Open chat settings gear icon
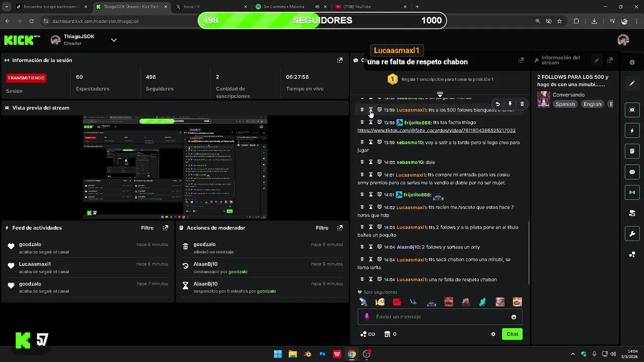The height and width of the screenshot is (362, 644). coord(493,334)
